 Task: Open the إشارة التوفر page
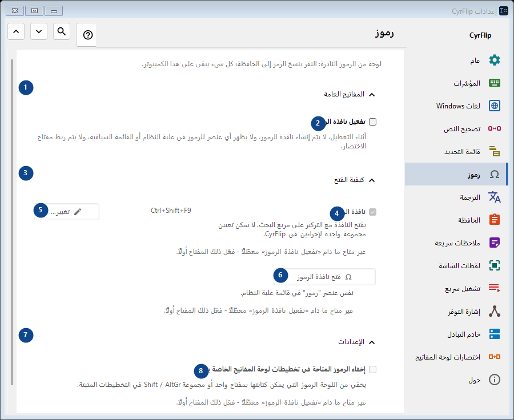point(456,311)
